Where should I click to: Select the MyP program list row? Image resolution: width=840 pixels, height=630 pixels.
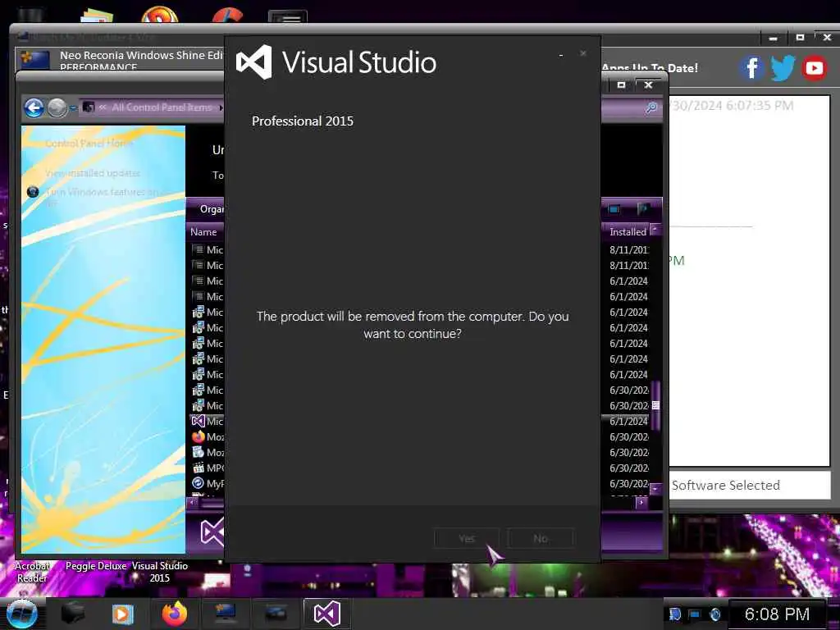click(207, 483)
